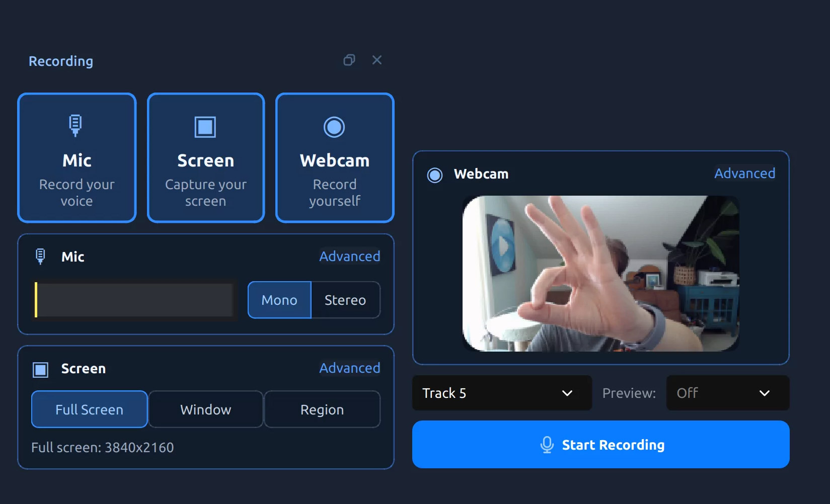
Task: Start Recording with the blue button
Action: [x=601, y=445]
